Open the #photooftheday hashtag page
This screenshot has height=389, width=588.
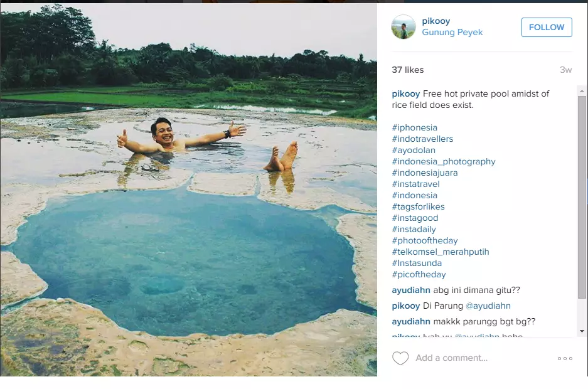[424, 240]
